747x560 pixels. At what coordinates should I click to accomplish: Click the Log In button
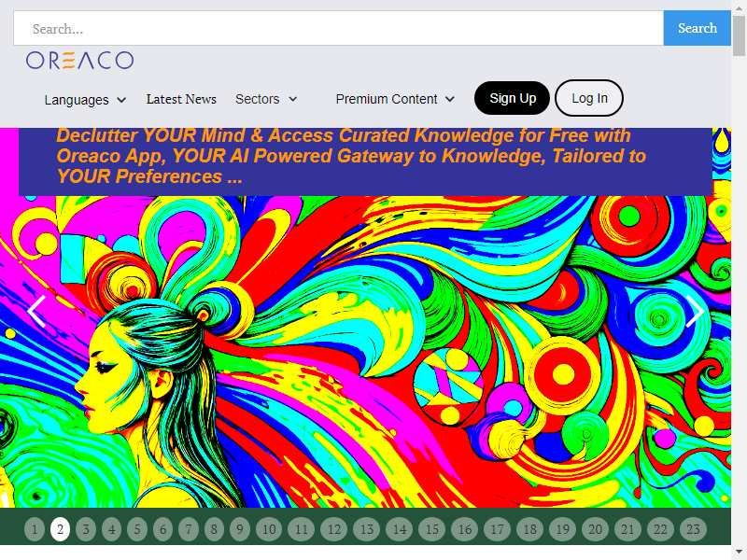tap(589, 98)
